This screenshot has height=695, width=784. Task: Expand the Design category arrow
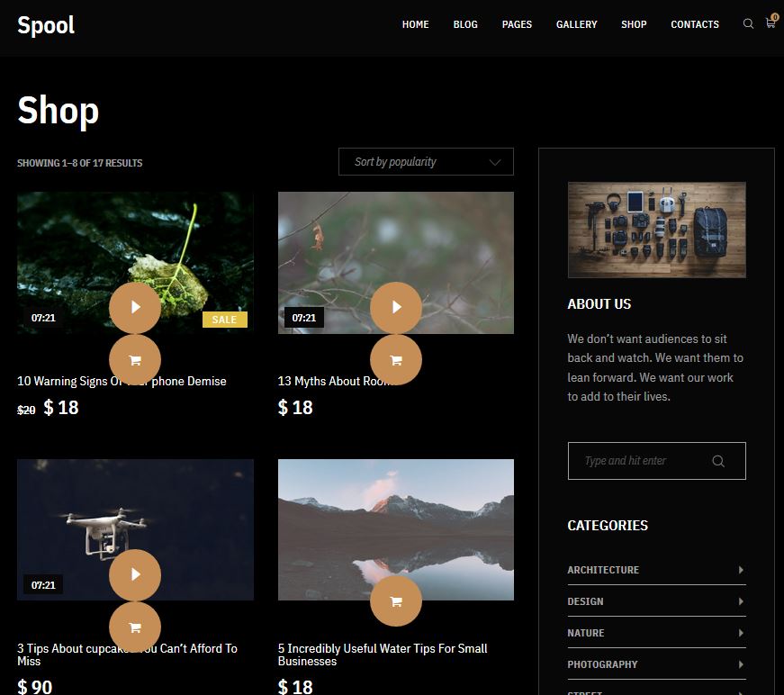pos(741,601)
